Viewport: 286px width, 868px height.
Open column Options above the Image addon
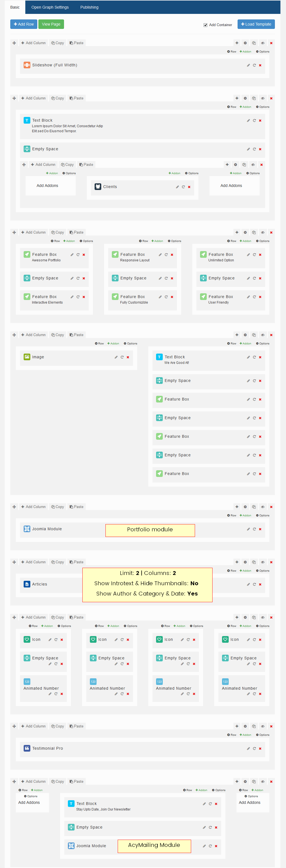point(130,344)
